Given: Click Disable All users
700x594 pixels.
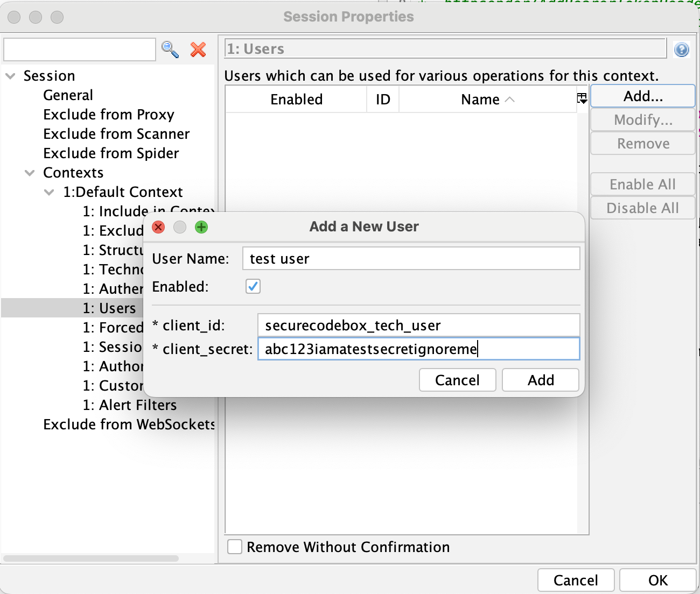Looking at the screenshot, I should pyautogui.click(x=642, y=208).
